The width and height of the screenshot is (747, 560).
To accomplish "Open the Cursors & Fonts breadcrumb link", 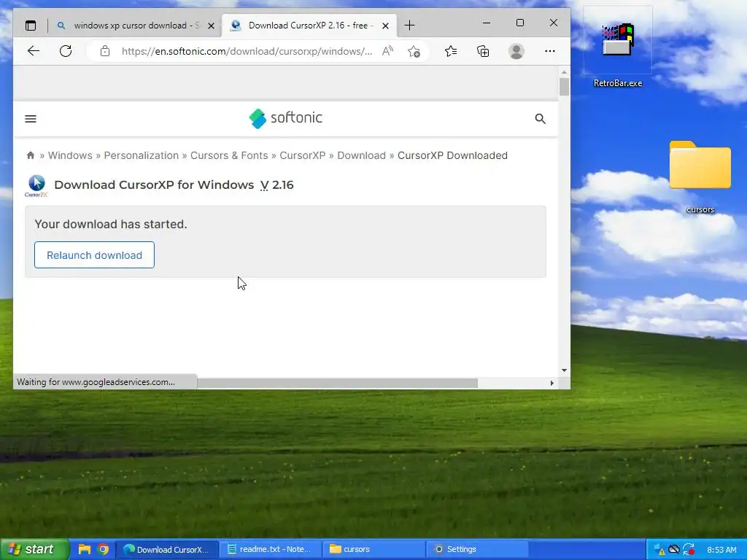I will coord(229,155).
